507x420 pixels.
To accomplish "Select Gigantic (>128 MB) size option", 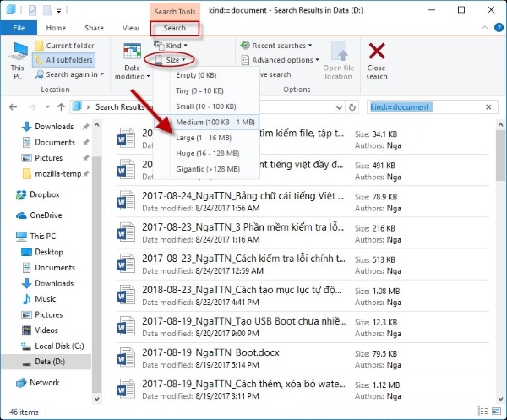I will (x=206, y=168).
